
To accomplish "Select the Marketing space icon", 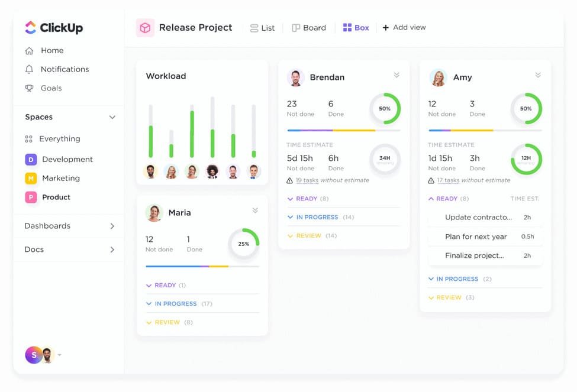I will [31, 179].
